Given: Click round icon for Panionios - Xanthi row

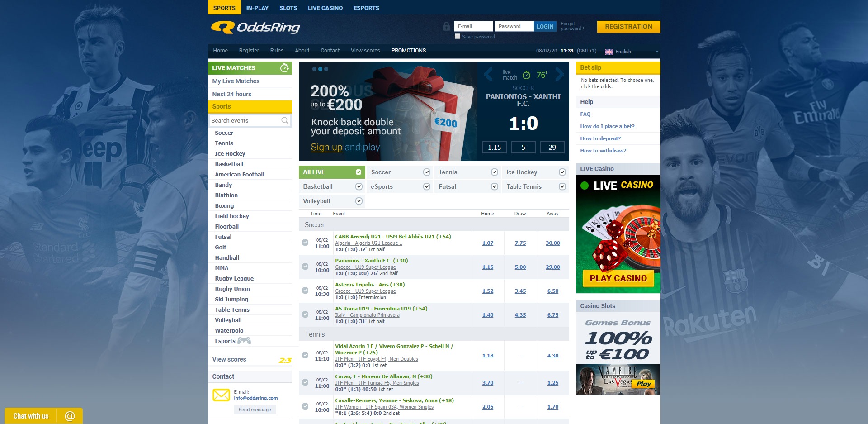Looking at the screenshot, I should tap(305, 267).
